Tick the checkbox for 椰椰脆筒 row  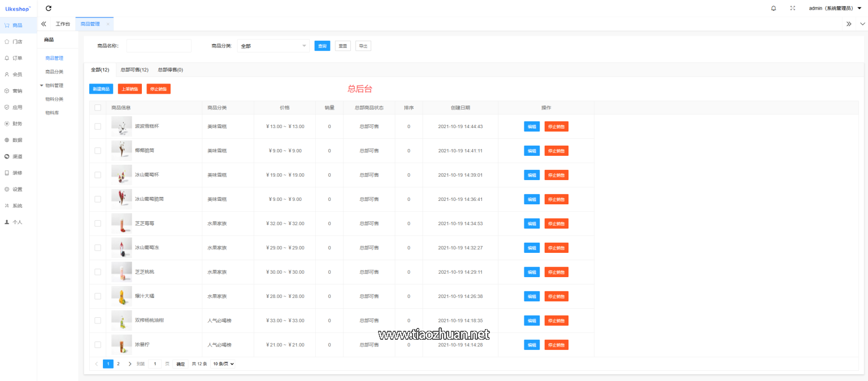[98, 151]
